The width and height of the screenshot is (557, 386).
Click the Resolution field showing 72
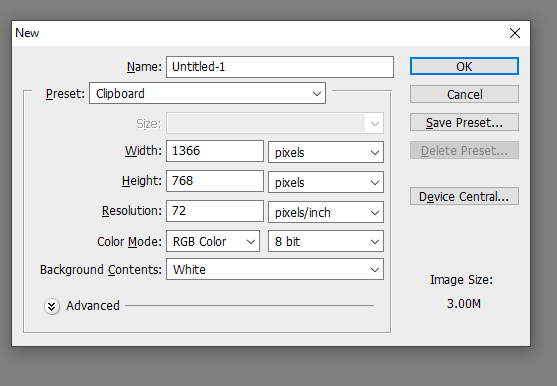(x=215, y=211)
